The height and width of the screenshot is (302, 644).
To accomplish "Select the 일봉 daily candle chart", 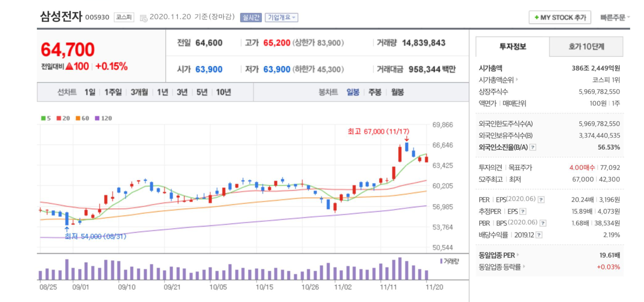I will click(353, 92).
